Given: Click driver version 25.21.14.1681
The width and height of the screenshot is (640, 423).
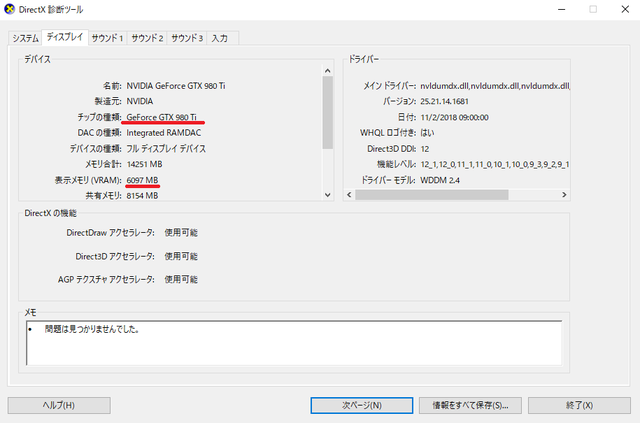Looking at the screenshot, I should 444,101.
